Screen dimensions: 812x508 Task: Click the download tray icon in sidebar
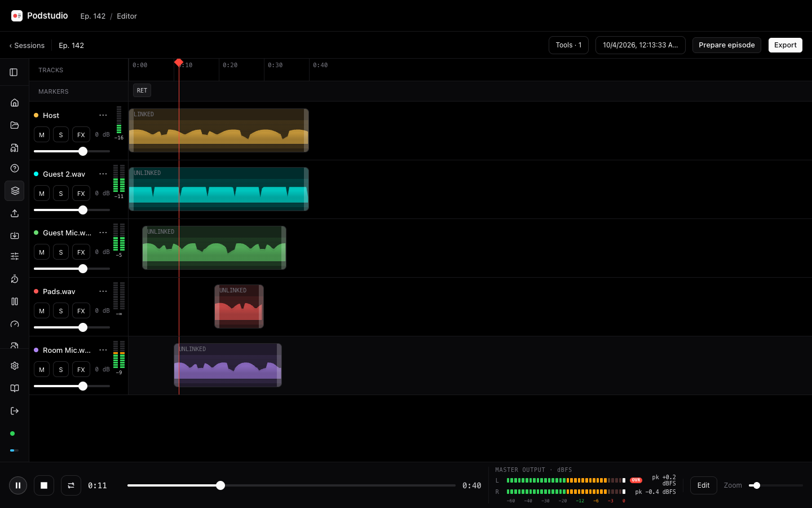15,235
